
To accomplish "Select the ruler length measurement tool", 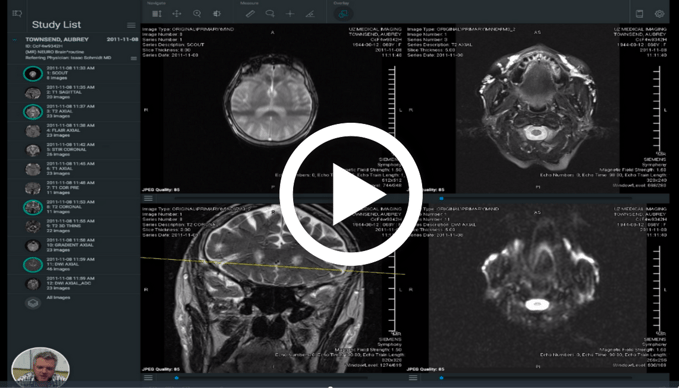I will (x=250, y=14).
